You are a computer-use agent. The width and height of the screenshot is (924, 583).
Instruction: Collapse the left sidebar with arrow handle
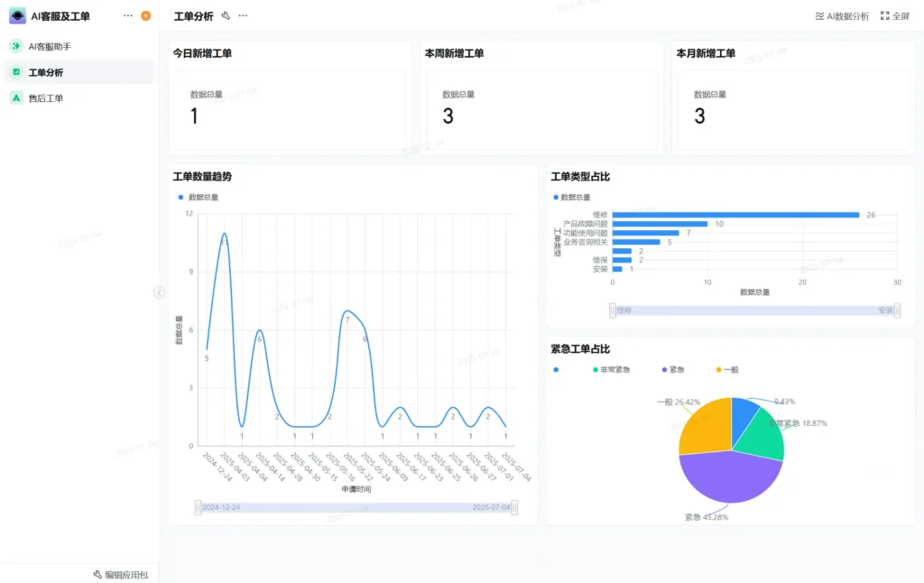tap(159, 292)
